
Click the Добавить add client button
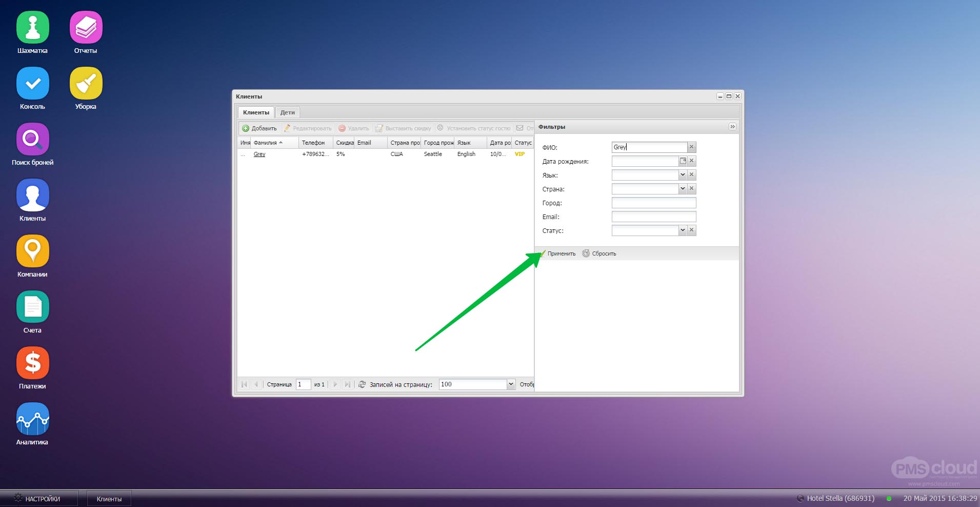[259, 128]
